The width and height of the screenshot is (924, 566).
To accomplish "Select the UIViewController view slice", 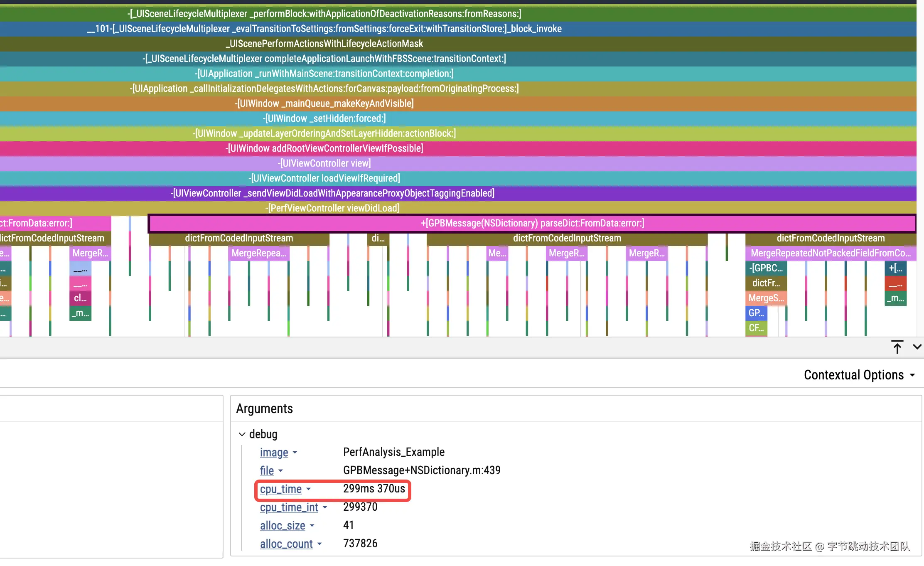I will (x=324, y=163).
